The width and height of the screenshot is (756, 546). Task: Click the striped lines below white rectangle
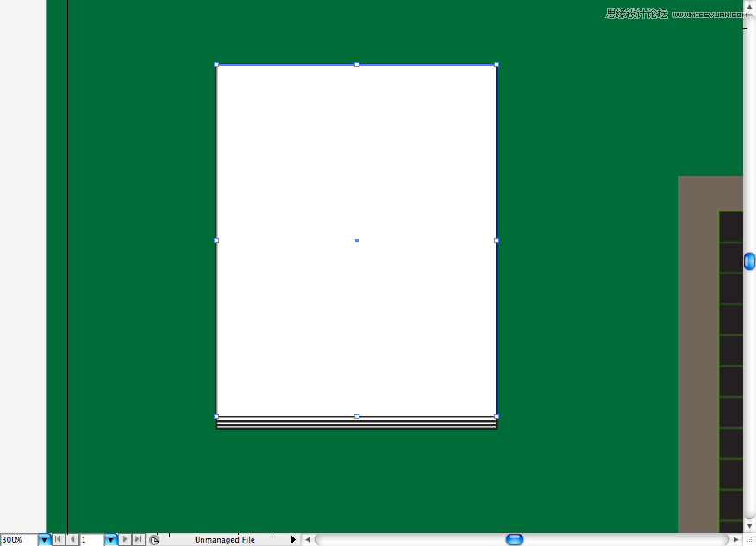tap(356, 424)
